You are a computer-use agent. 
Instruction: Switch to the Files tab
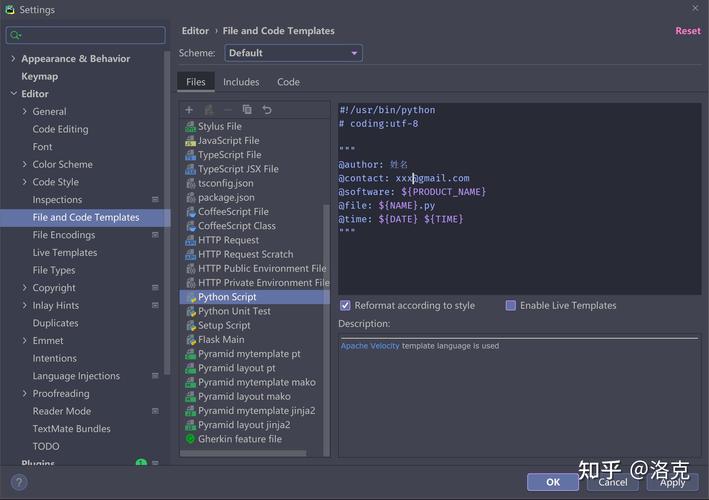pyautogui.click(x=196, y=82)
